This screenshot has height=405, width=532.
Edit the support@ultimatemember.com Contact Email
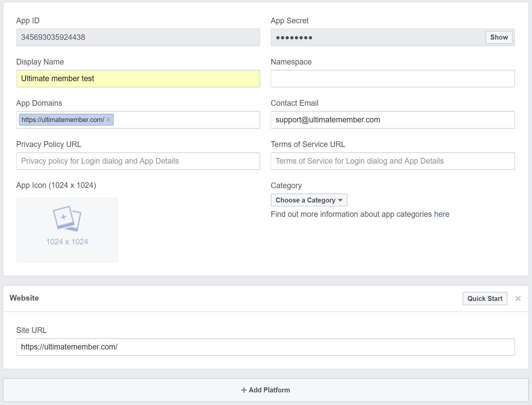coord(392,120)
